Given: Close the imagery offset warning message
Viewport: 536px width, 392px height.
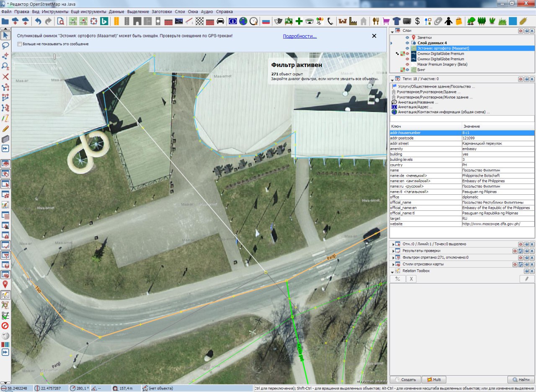Looking at the screenshot, I should [374, 36].
